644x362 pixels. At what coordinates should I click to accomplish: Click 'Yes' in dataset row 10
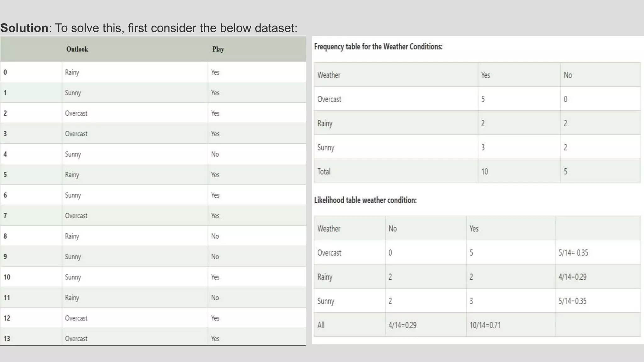(x=215, y=277)
